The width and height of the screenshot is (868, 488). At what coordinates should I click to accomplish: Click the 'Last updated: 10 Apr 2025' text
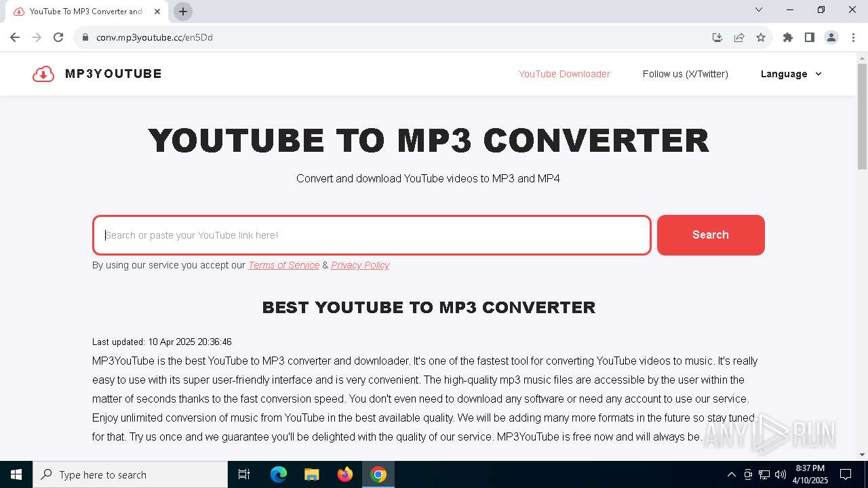[162, 342]
